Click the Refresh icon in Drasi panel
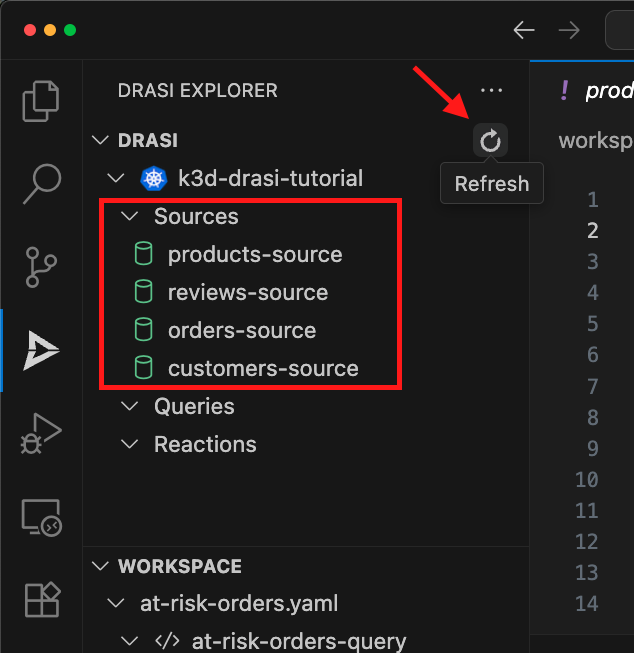This screenshot has height=653, width=634. coord(490,141)
